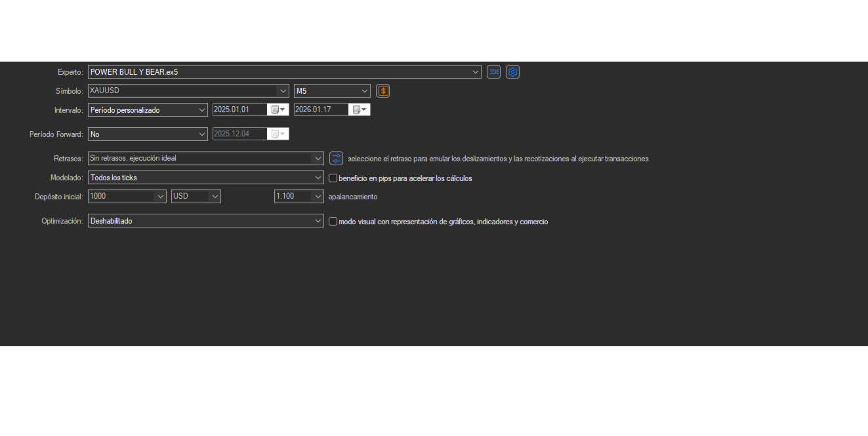Click the 'Experto:' label
This screenshot has height=436, width=868.
(x=70, y=72)
